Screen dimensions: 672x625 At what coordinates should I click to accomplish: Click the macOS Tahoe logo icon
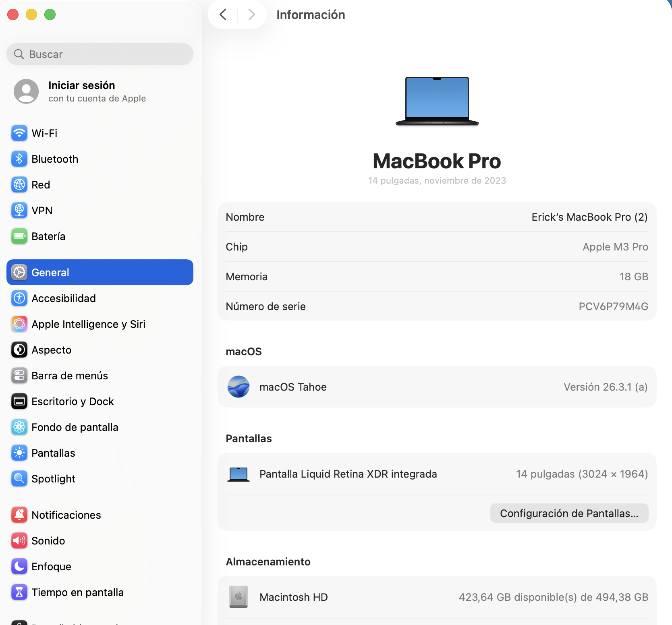coord(239,387)
